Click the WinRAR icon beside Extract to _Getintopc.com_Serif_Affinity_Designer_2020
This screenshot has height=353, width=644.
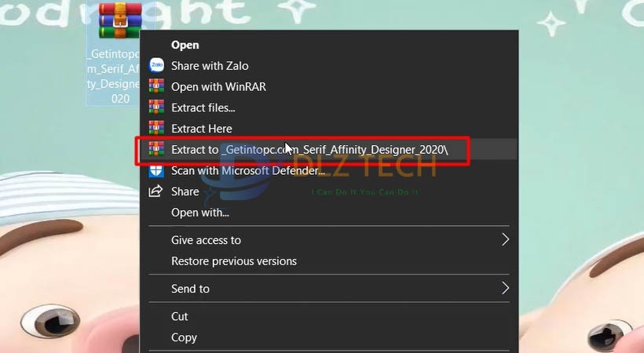click(x=156, y=149)
